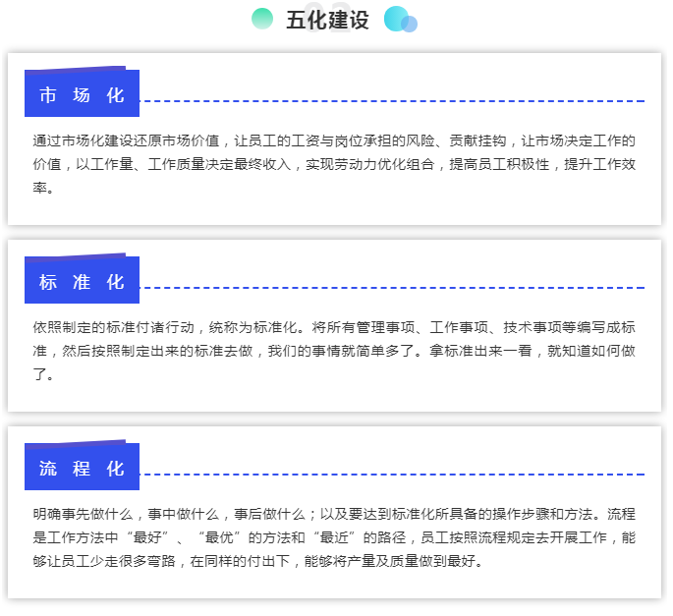
Task: Click the 五化建设 page heading
Action: pos(327,21)
